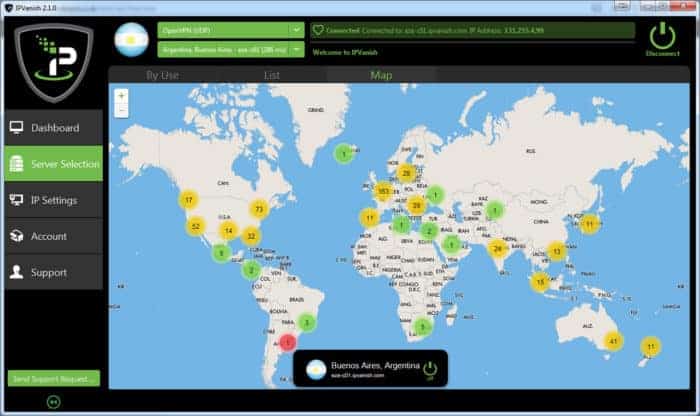Viewport: 700px width, 416px height.
Task: Select the green Central Asia marker
Action: tap(495, 210)
